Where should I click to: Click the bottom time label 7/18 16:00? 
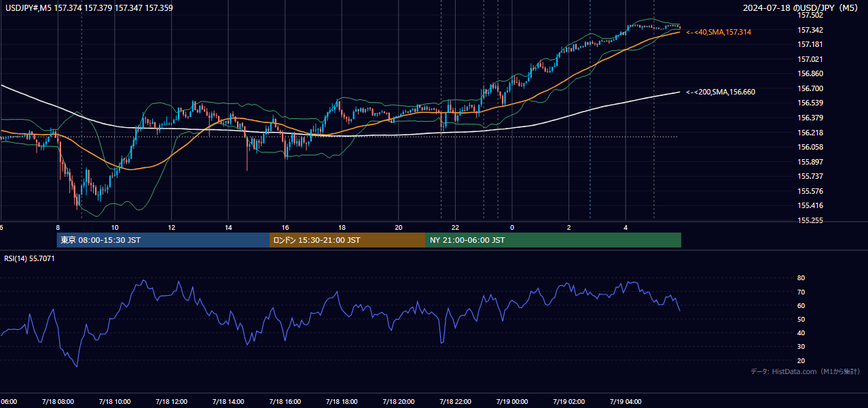coord(285,401)
